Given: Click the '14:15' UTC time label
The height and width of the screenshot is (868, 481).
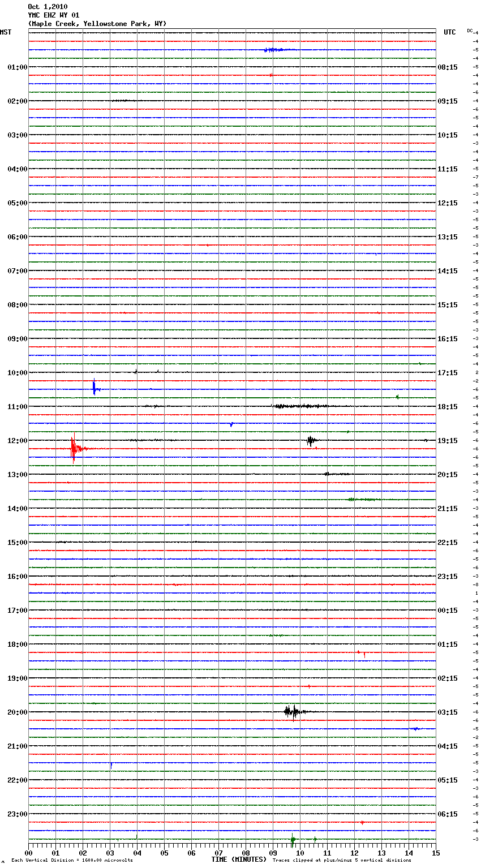Looking at the screenshot, I should pos(448,271).
